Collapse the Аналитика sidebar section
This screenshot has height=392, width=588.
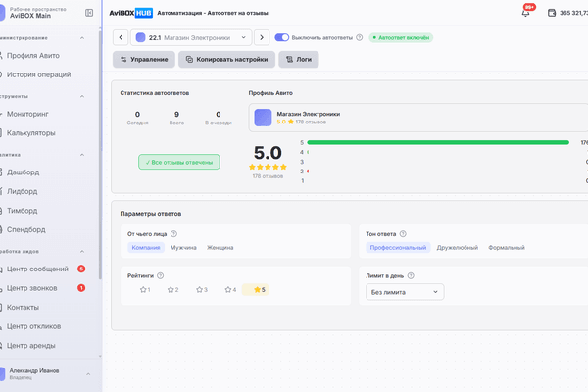pos(82,155)
